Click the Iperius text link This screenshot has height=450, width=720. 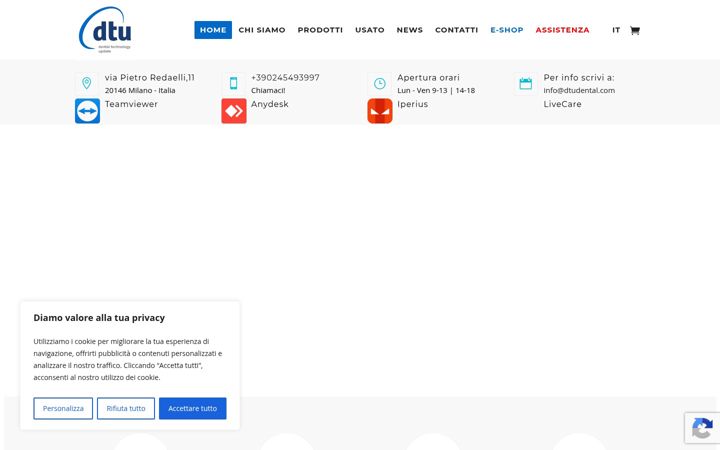click(x=412, y=104)
